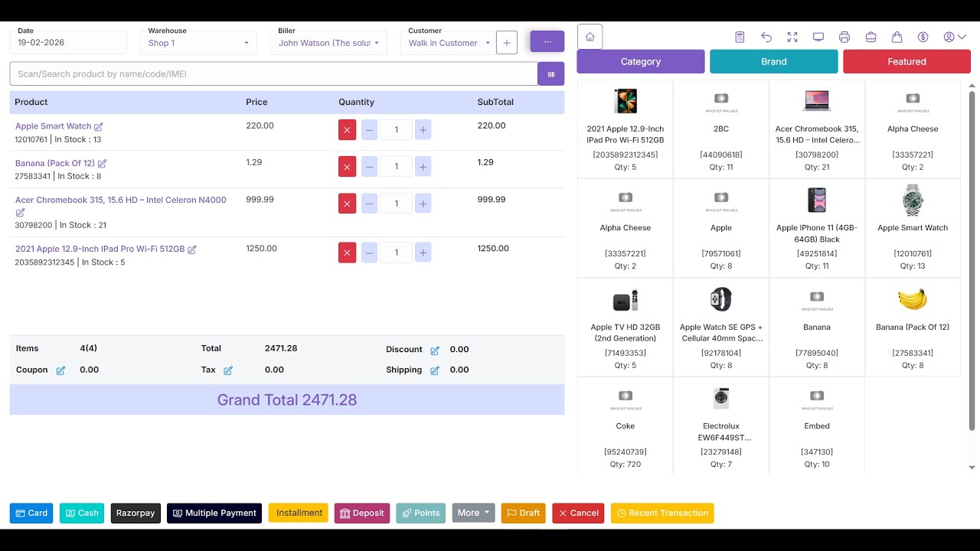The image size is (980, 551).
Task: Add Apple TV HD 32GB product card
Action: 626,328
